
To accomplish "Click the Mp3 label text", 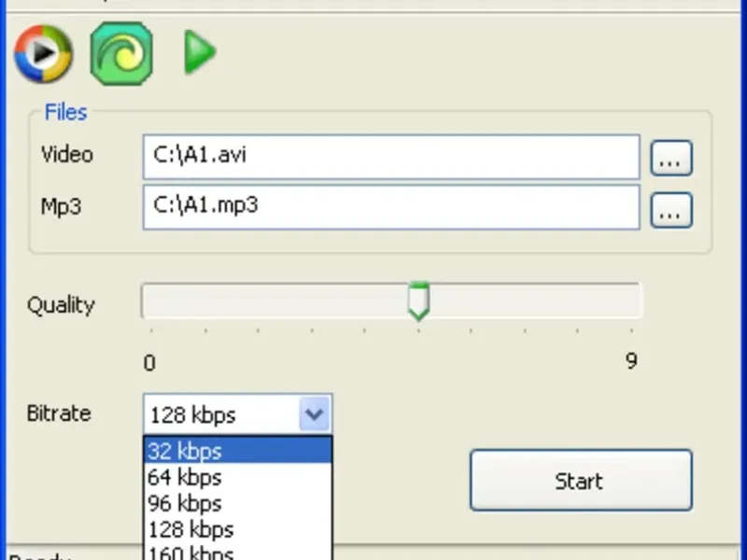I will pos(61,206).
